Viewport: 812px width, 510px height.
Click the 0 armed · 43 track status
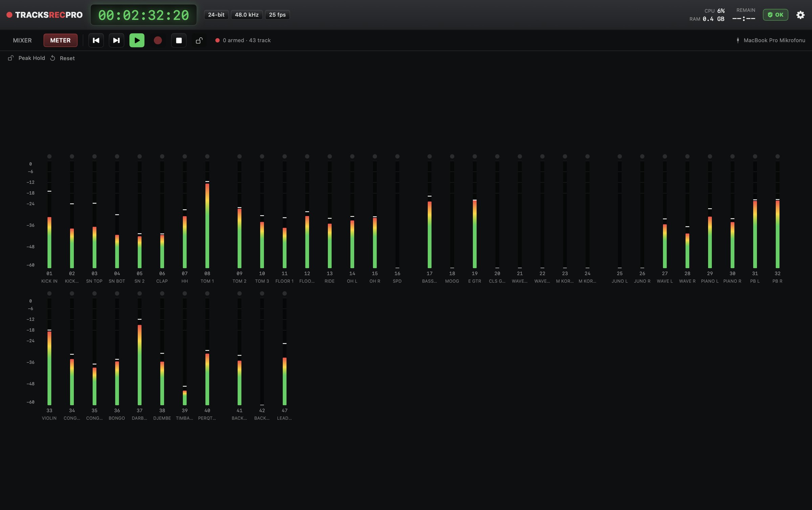pyautogui.click(x=243, y=40)
